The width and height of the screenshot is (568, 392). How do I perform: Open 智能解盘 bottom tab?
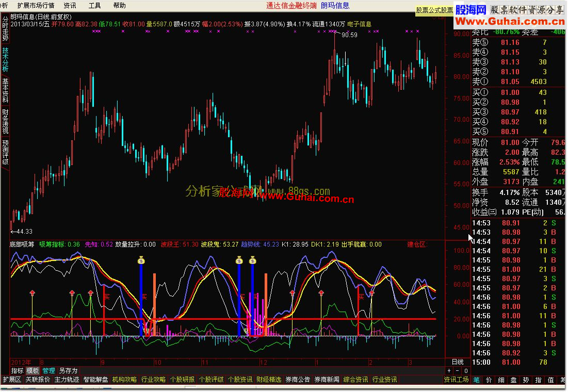[x=95, y=379]
